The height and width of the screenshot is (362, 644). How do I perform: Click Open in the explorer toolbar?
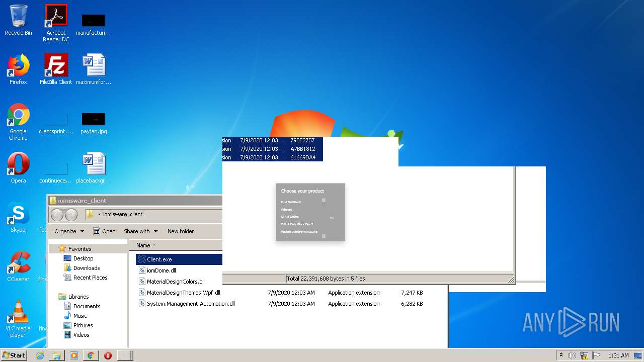pos(104,231)
